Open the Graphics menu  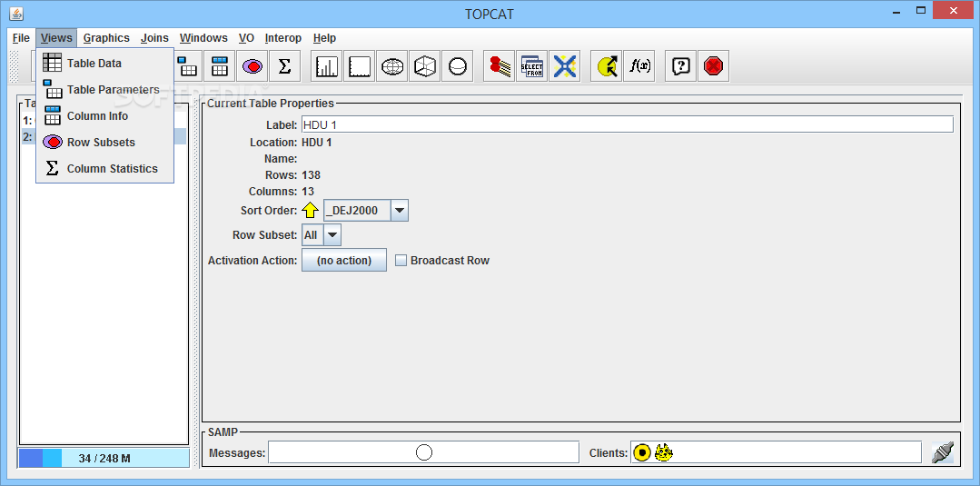pos(106,38)
